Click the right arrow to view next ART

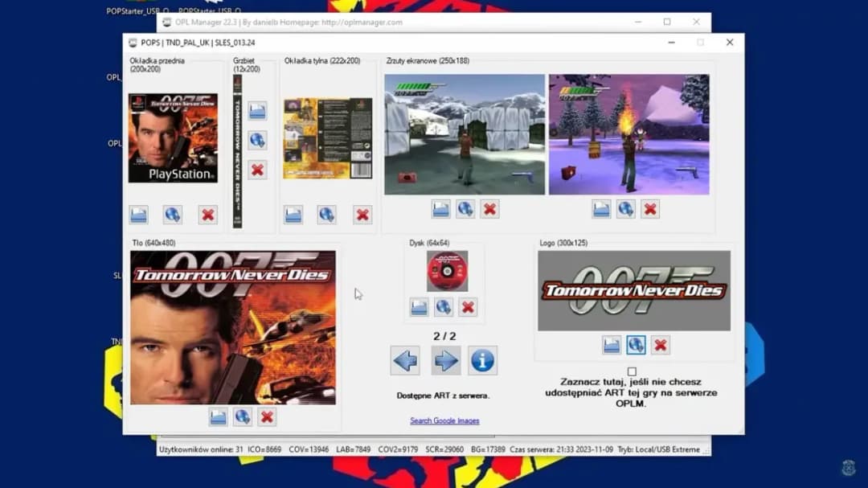pyautogui.click(x=446, y=360)
